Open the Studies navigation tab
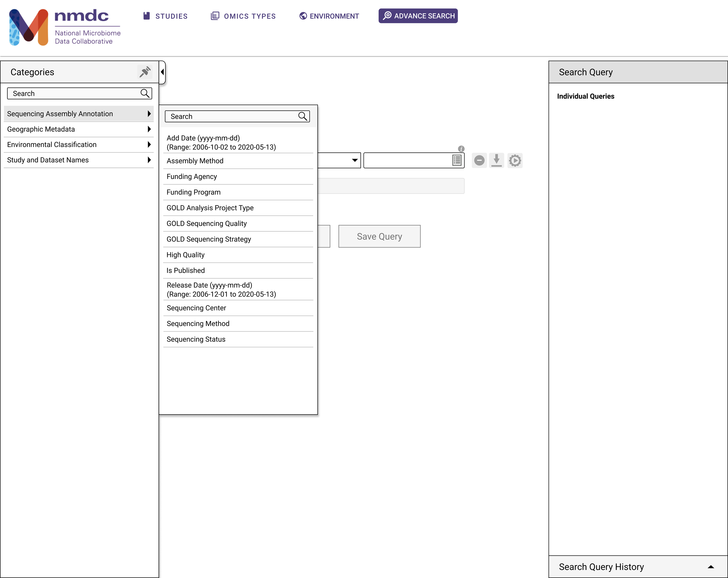This screenshot has height=578, width=728. 166,16
